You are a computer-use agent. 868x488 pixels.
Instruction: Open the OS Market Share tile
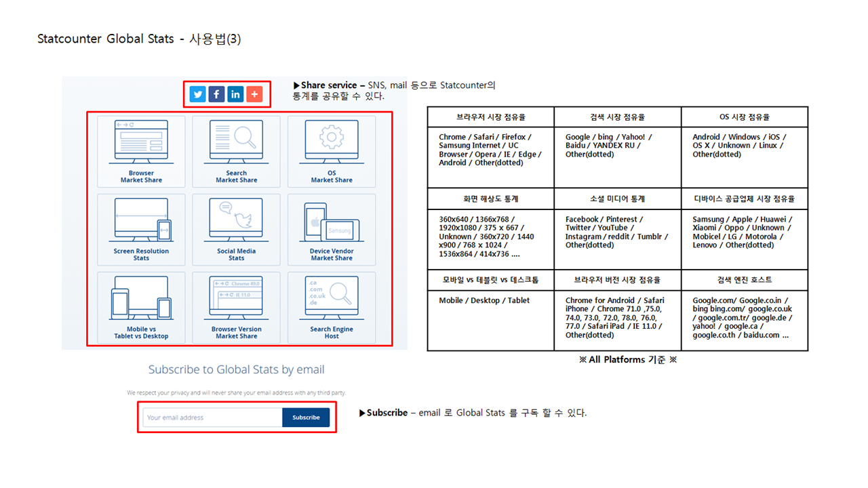332,151
